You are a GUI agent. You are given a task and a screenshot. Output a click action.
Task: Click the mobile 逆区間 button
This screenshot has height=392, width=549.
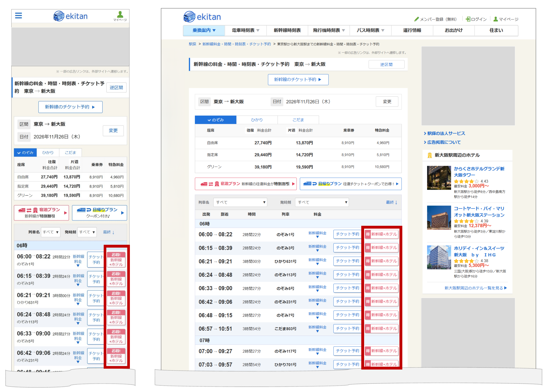tap(116, 87)
